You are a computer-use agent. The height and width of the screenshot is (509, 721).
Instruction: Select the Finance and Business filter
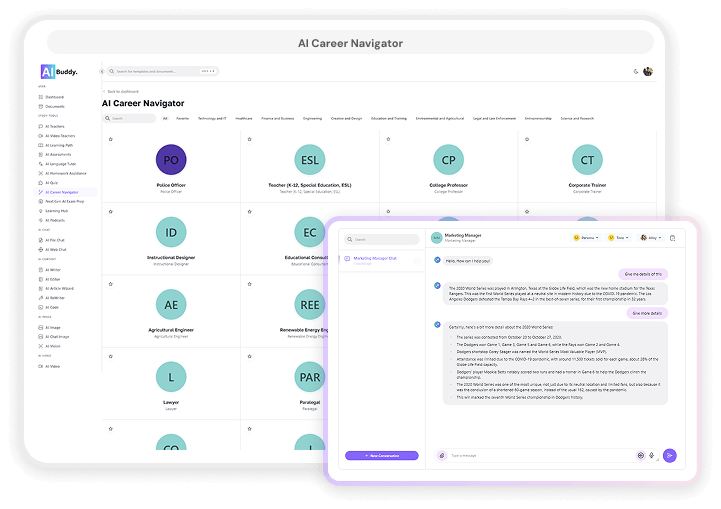tap(278, 118)
